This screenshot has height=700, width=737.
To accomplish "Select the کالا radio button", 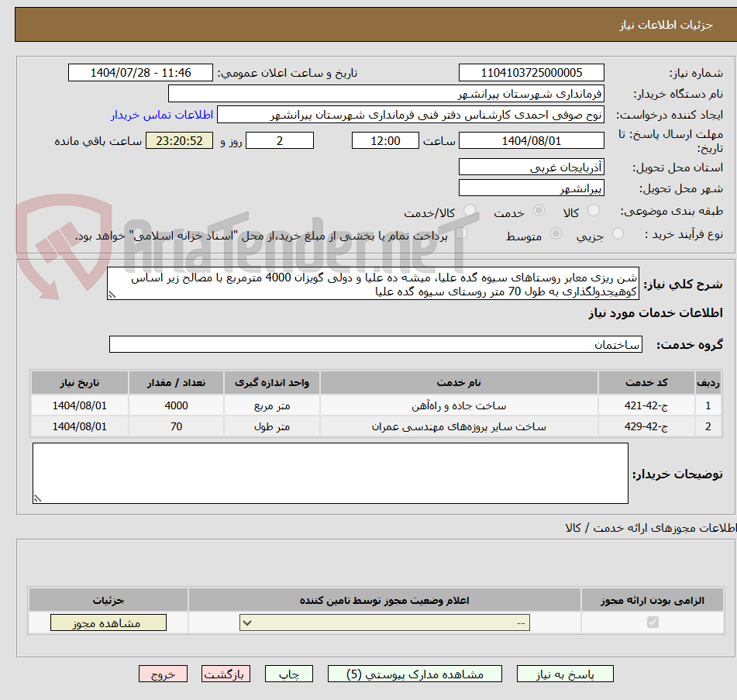I will [x=593, y=210].
